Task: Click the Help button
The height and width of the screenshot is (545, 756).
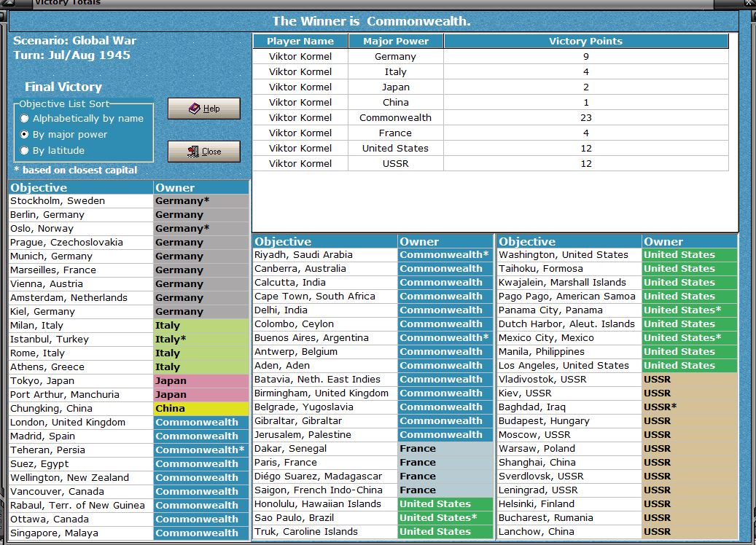Action: pos(204,109)
